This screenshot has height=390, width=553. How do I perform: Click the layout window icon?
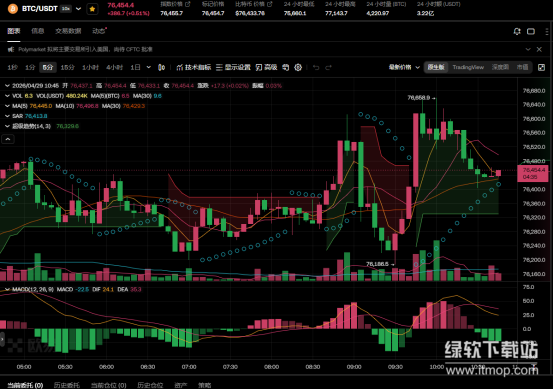coord(531,31)
